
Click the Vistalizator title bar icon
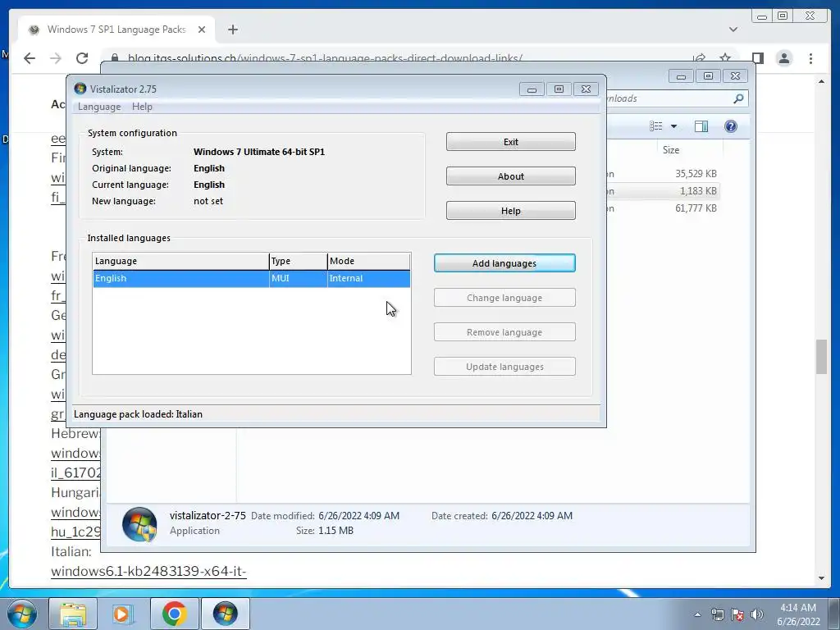tap(80, 89)
